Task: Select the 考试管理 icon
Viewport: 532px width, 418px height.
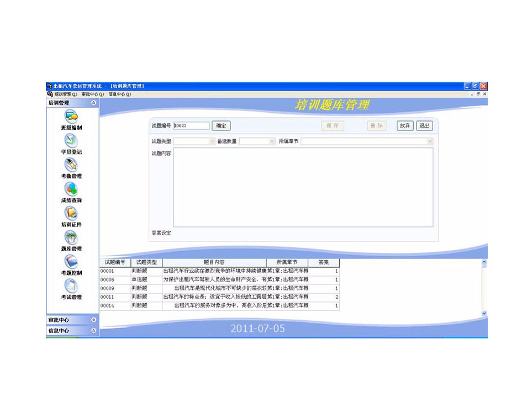Action: [x=71, y=286]
